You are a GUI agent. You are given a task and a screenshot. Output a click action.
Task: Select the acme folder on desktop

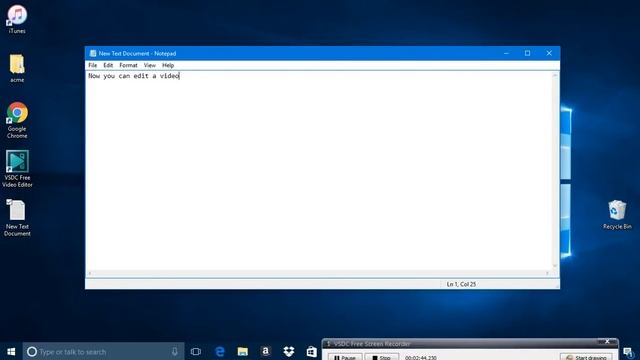17,68
